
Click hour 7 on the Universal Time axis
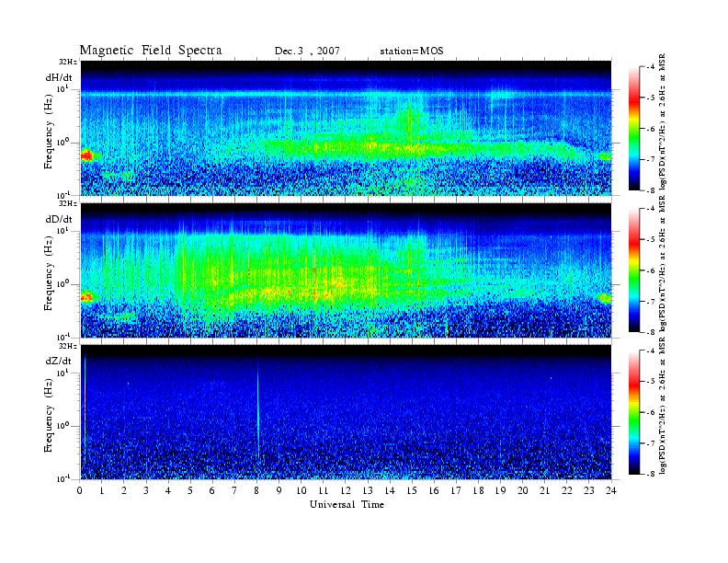coord(234,490)
